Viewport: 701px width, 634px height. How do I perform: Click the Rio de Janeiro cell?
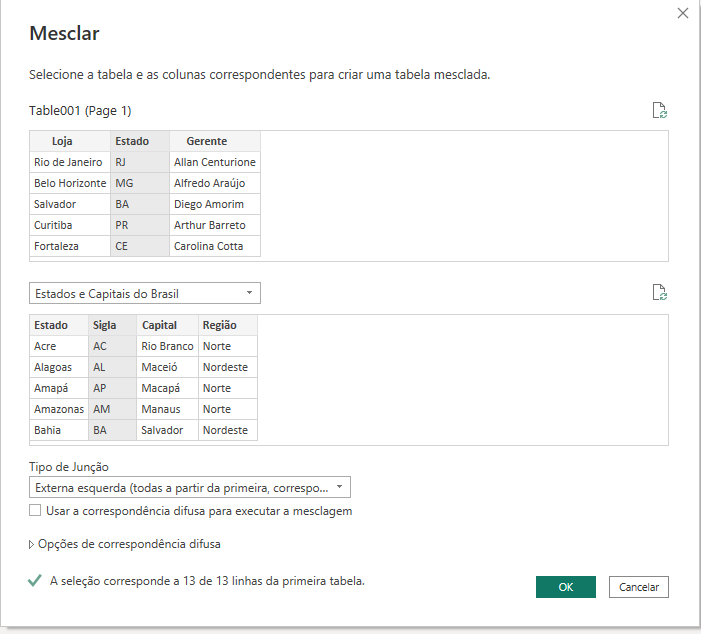click(69, 162)
